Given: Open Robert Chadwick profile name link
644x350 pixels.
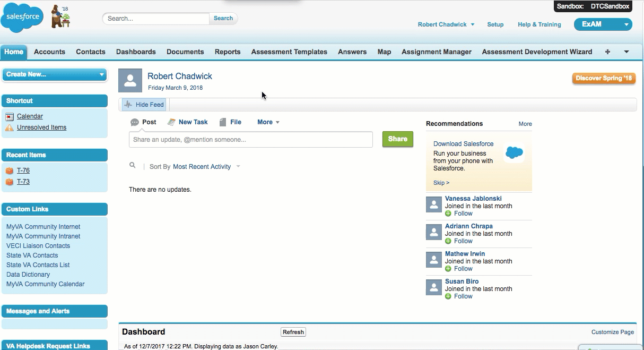Looking at the screenshot, I should [x=180, y=76].
